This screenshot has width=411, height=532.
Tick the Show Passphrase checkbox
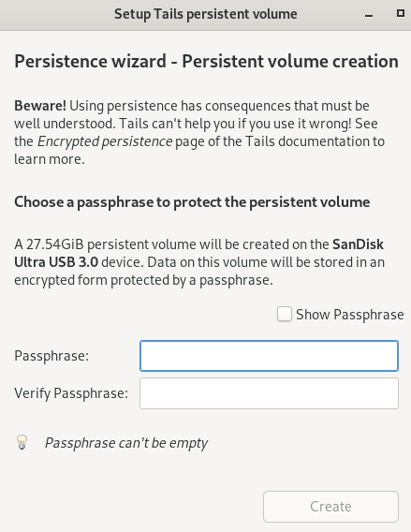point(285,314)
